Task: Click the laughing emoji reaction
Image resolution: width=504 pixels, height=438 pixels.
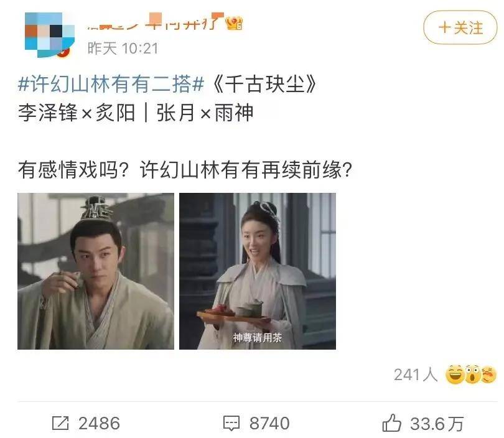Action: [455, 375]
